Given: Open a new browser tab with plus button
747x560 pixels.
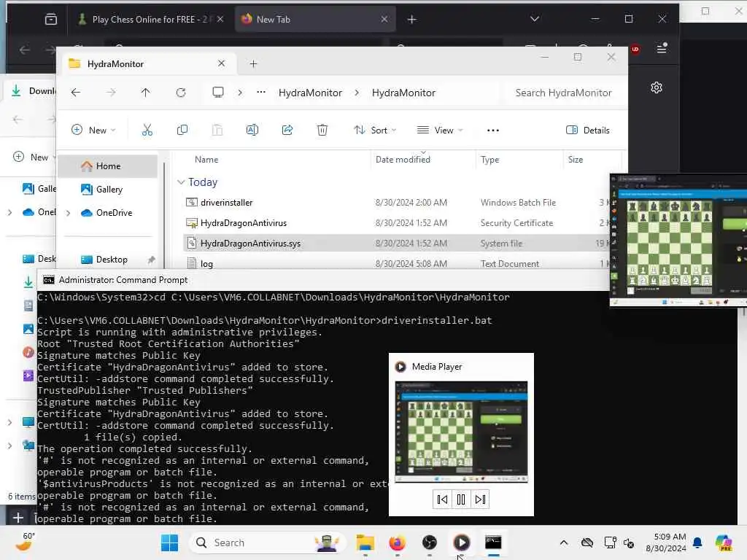Looking at the screenshot, I should point(412,20).
